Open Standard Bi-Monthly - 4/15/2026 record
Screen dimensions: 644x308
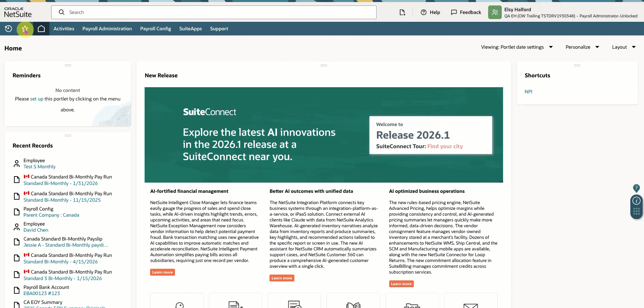61,262
